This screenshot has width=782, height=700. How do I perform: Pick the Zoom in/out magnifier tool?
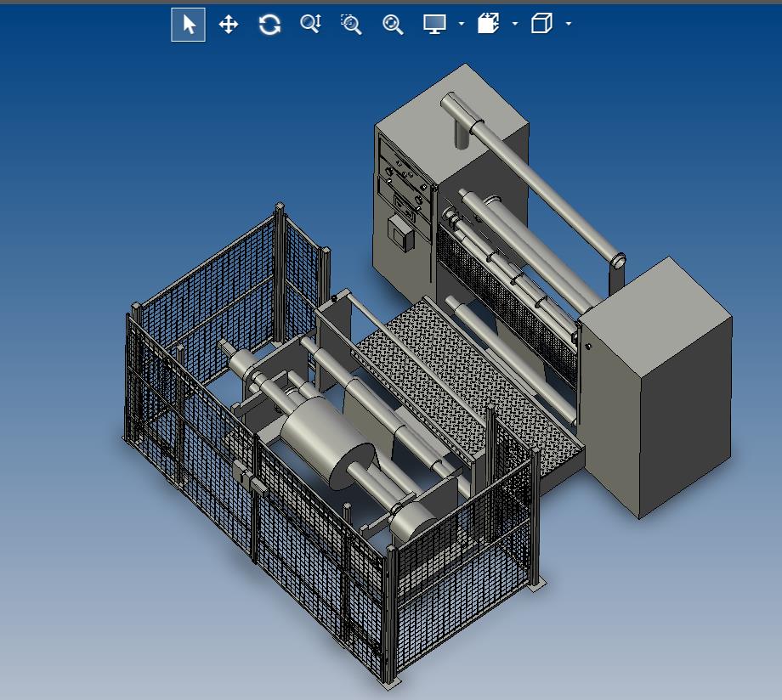[311, 24]
